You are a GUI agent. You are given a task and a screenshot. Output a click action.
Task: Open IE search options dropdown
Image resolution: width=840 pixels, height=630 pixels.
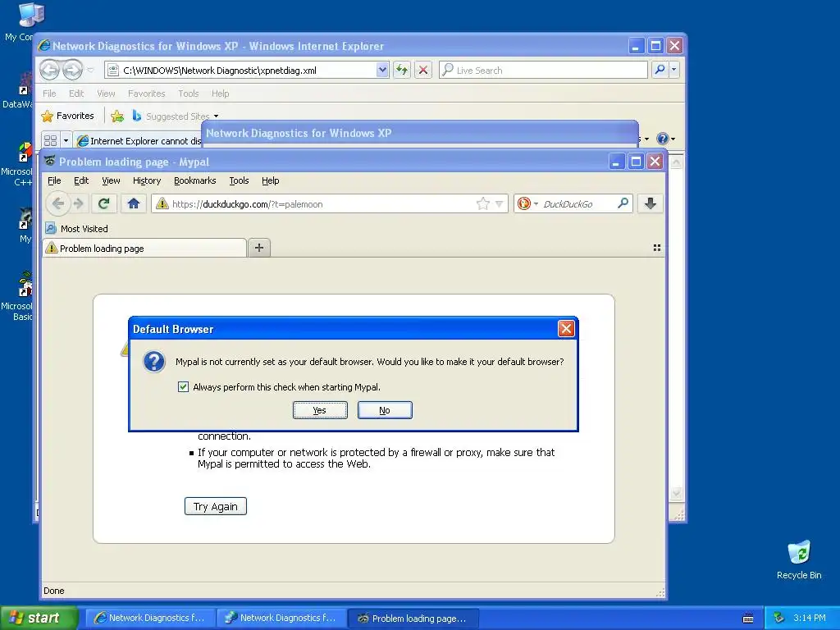[674, 70]
